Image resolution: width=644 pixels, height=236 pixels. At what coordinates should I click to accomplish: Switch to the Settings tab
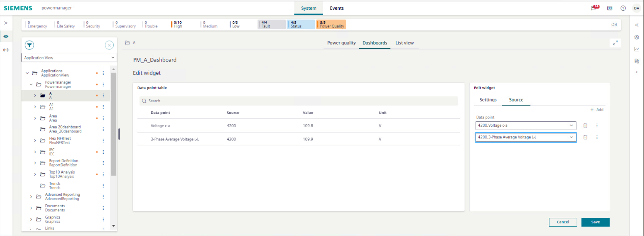[488, 100]
